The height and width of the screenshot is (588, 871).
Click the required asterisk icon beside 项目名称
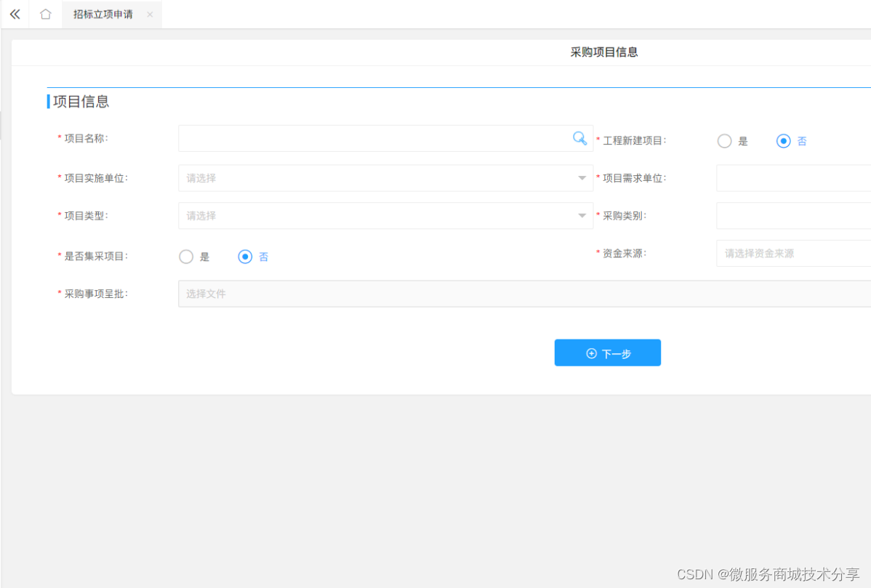(x=58, y=138)
